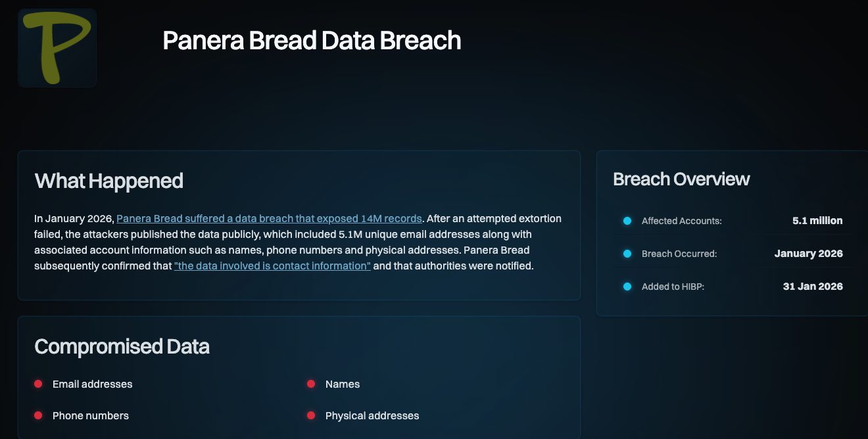Select the red dot next to Physical addresses
868x439 pixels.
point(312,415)
